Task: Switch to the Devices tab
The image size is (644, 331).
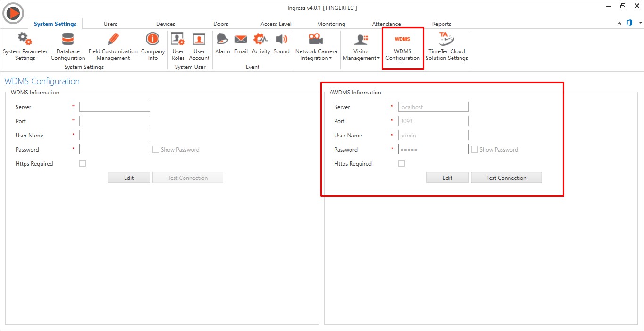Action: (166, 24)
